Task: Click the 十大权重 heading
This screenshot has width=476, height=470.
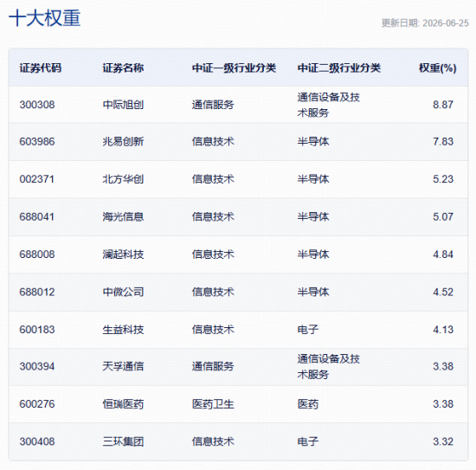Action: tap(45, 18)
